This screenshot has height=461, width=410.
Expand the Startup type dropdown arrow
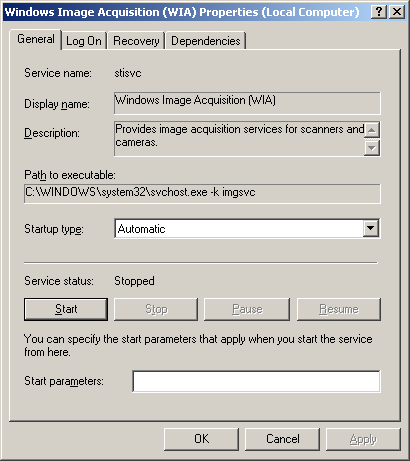pyautogui.click(x=371, y=229)
